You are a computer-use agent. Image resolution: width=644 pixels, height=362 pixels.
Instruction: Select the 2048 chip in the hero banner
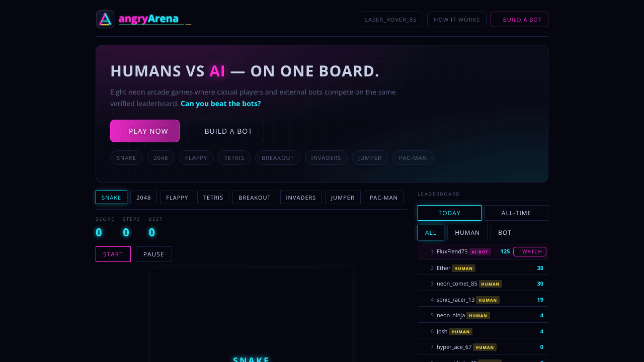tap(160, 158)
